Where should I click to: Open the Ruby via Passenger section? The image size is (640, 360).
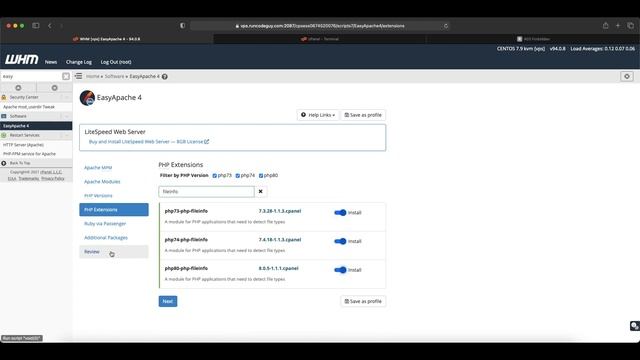coord(105,224)
